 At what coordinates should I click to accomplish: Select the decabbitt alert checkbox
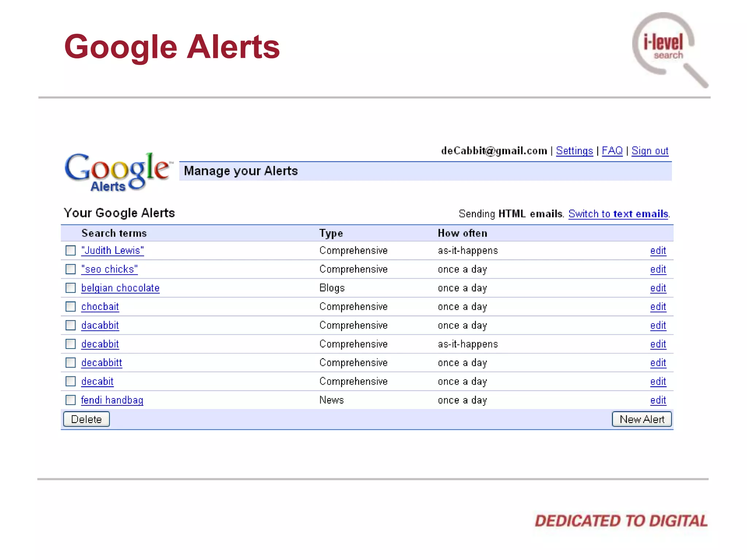point(70,362)
